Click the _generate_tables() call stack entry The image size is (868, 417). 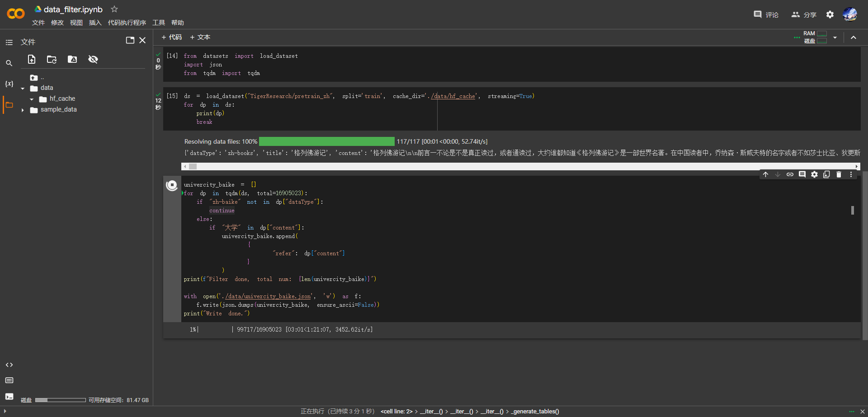(x=535, y=411)
